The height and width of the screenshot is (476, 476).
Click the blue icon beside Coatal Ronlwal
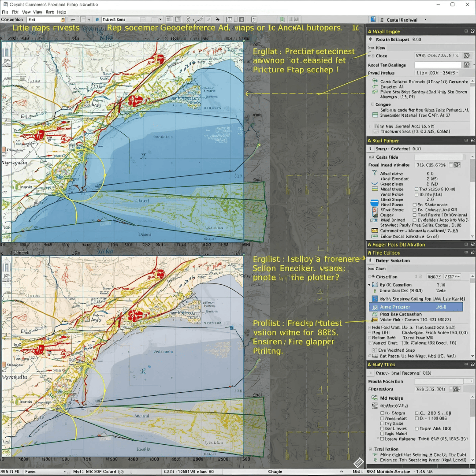point(373,20)
